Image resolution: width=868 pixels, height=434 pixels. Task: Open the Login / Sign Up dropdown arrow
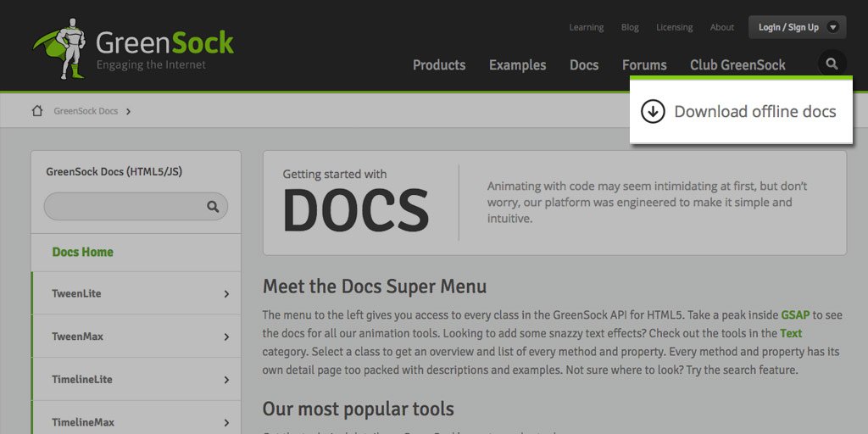coord(832,27)
